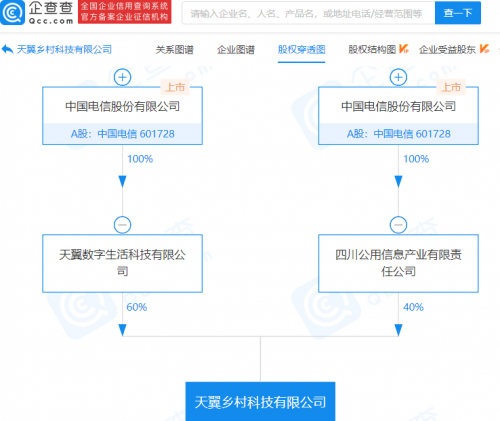This screenshot has height=421, width=500.
Task: Click the VIP badge next to 股权结构图
Action: click(404, 49)
